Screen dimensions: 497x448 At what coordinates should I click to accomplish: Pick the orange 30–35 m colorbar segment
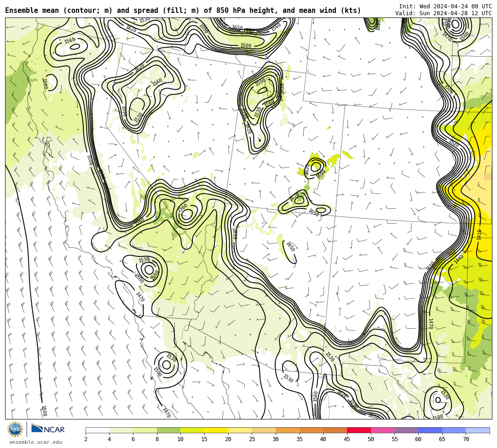point(288,430)
